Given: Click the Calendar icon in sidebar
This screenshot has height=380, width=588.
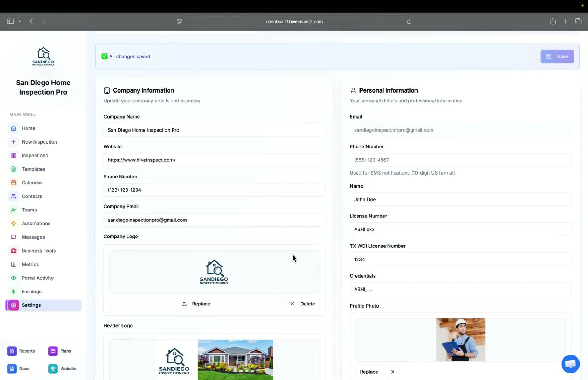Looking at the screenshot, I should (x=14, y=183).
